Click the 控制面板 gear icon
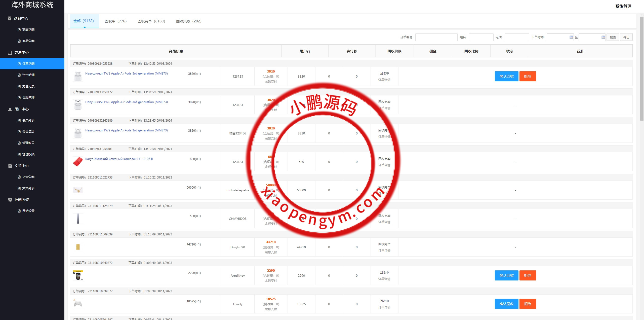The height and width of the screenshot is (320, 644). click(x=10, y=200)
